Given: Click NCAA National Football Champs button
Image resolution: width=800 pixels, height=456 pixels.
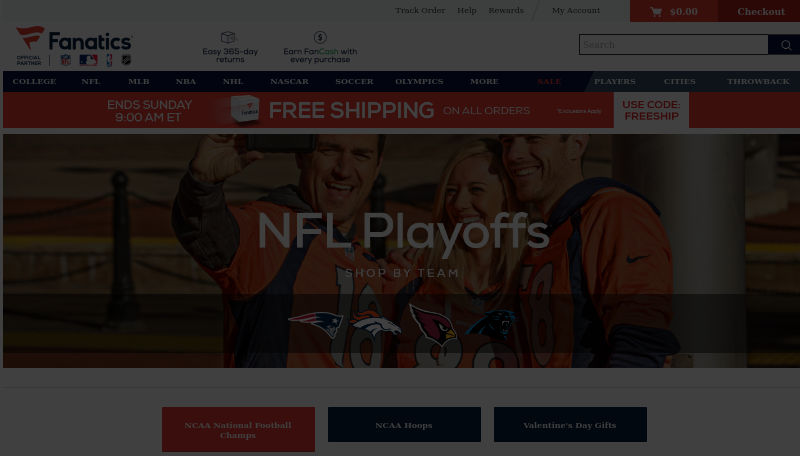Looking at the screenshot, I should click(x=238, y=429).
